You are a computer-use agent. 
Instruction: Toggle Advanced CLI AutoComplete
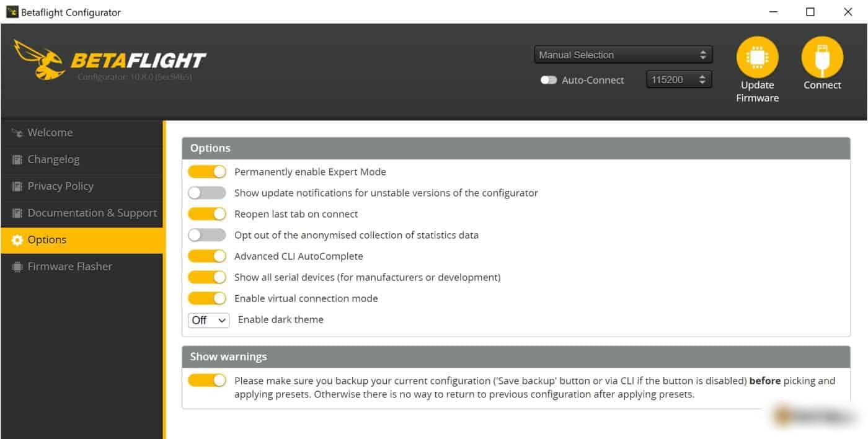pos(207,256)
